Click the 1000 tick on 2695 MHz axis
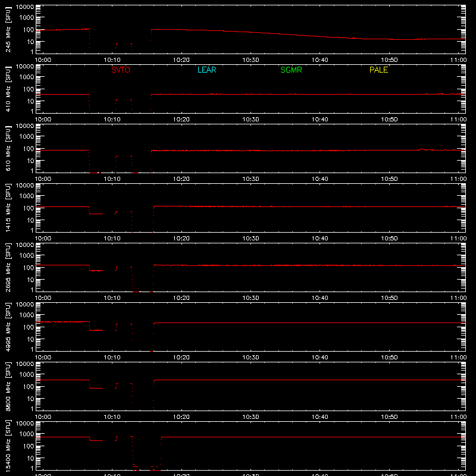Image resolution: width=476 pixels, height=476 pixels. (27, 255)
